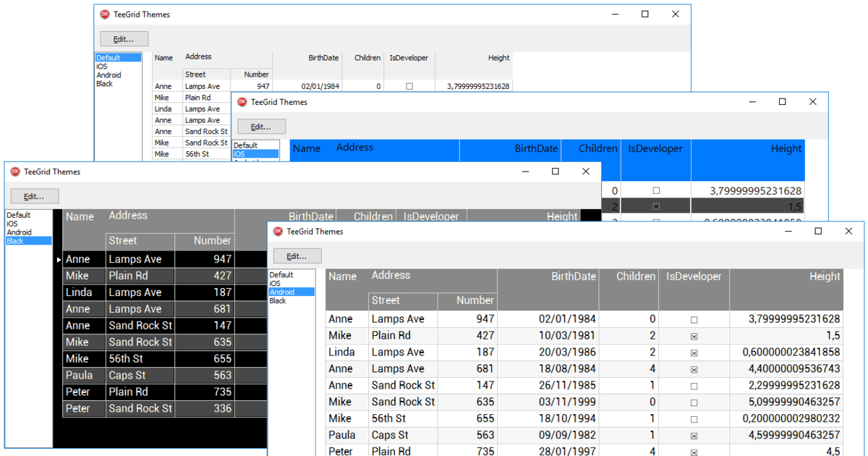Click the Edit... button on the frontmost window
Image resolution: width=868 pixels, height=456 pixels.
pyautogui.click(x=297, y=256)
